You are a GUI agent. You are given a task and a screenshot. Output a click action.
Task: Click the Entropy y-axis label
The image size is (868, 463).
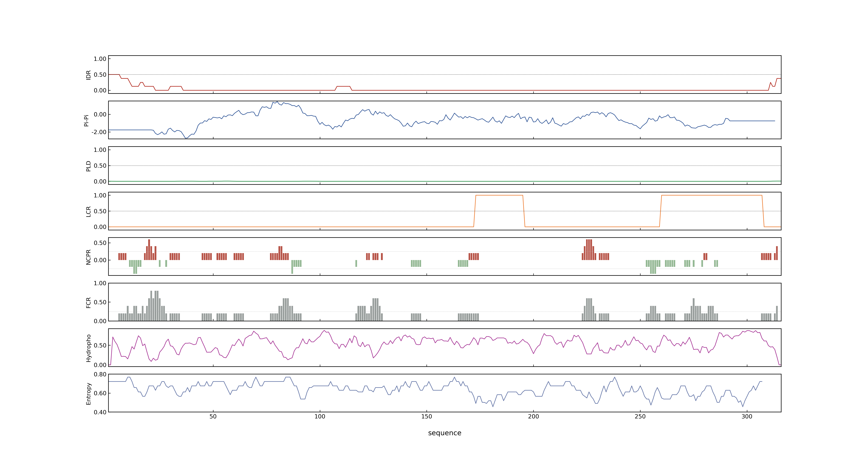(x=88, y=394)
